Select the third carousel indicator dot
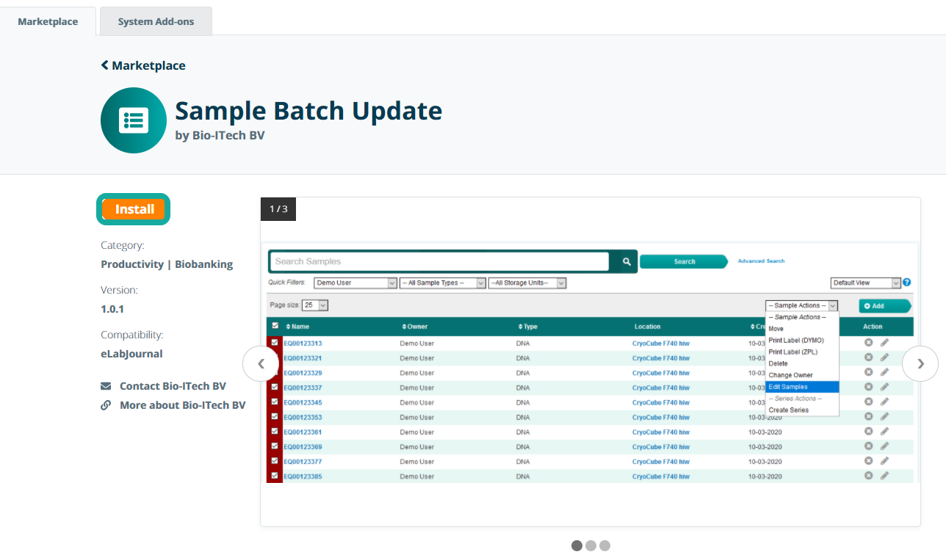 pyautogui.click(x=604, y=545)
